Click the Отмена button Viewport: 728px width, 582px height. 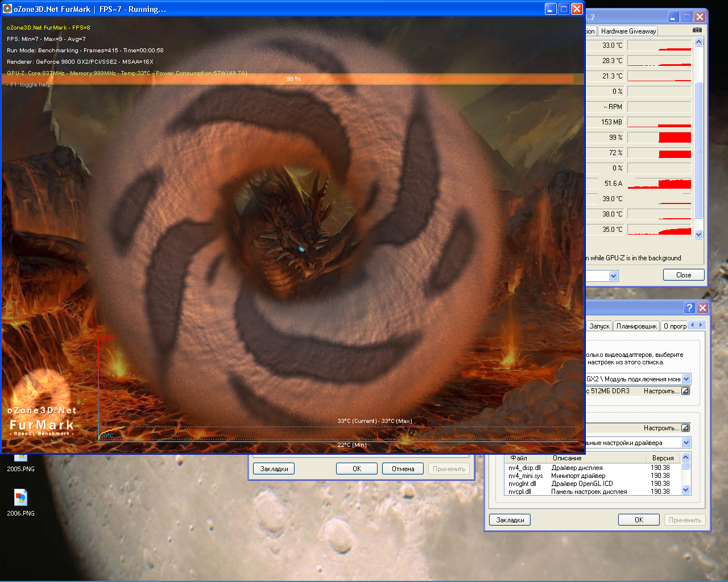403,469
